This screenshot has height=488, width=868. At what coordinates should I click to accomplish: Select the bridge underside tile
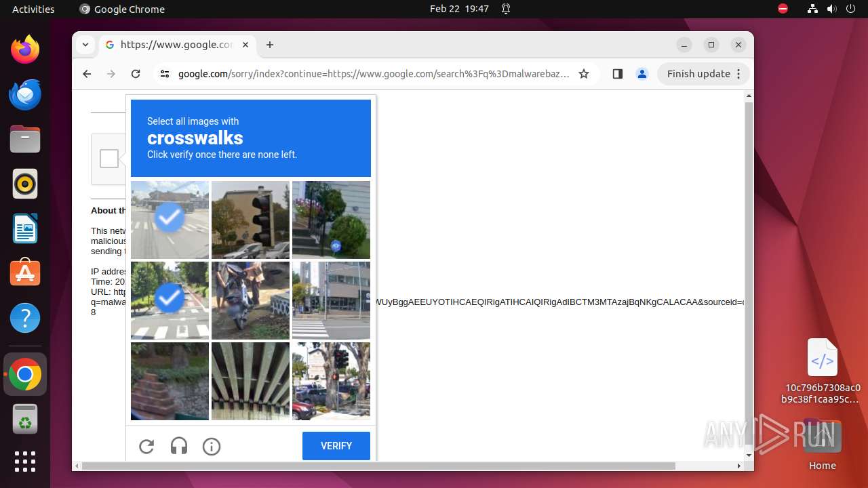coord(250,381)
